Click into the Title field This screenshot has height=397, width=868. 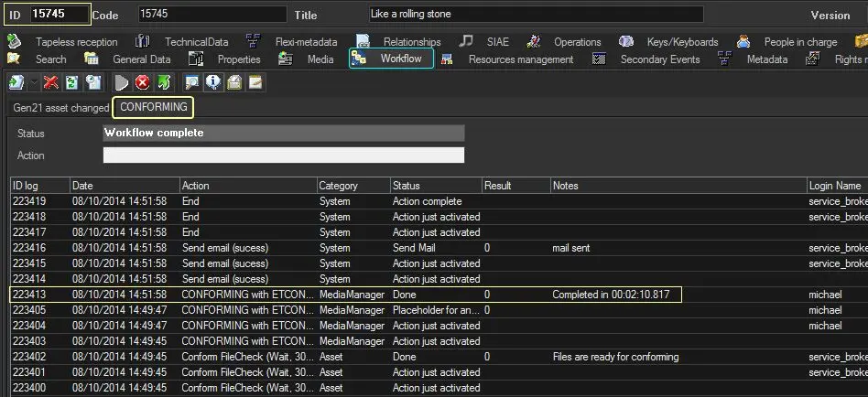point(535,15)
